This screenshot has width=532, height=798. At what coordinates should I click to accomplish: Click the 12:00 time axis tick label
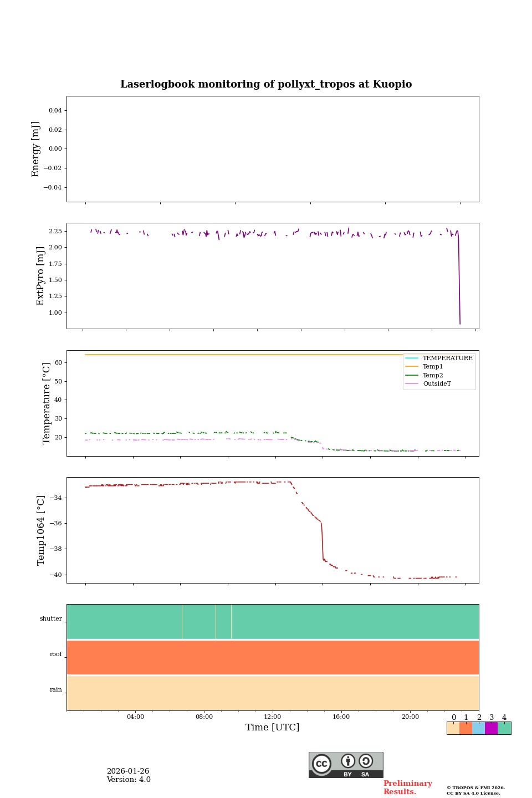(273, 717)
